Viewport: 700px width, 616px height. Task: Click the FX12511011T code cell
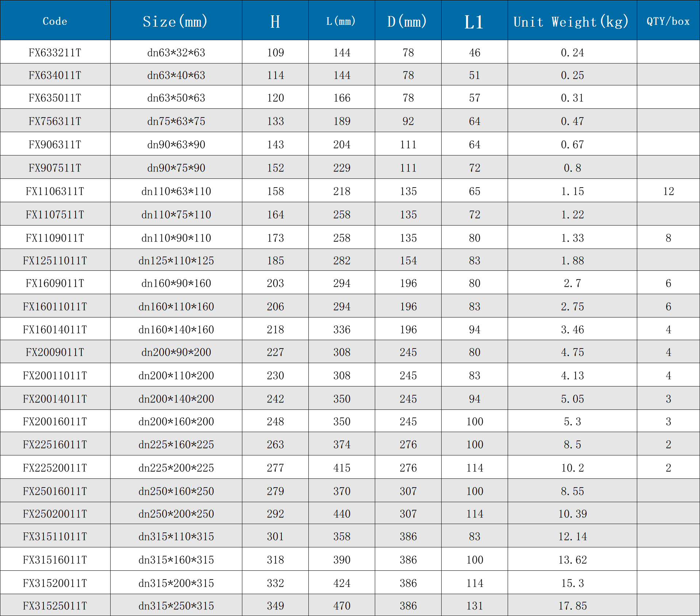pyautogui.click(x=55, y=261)
